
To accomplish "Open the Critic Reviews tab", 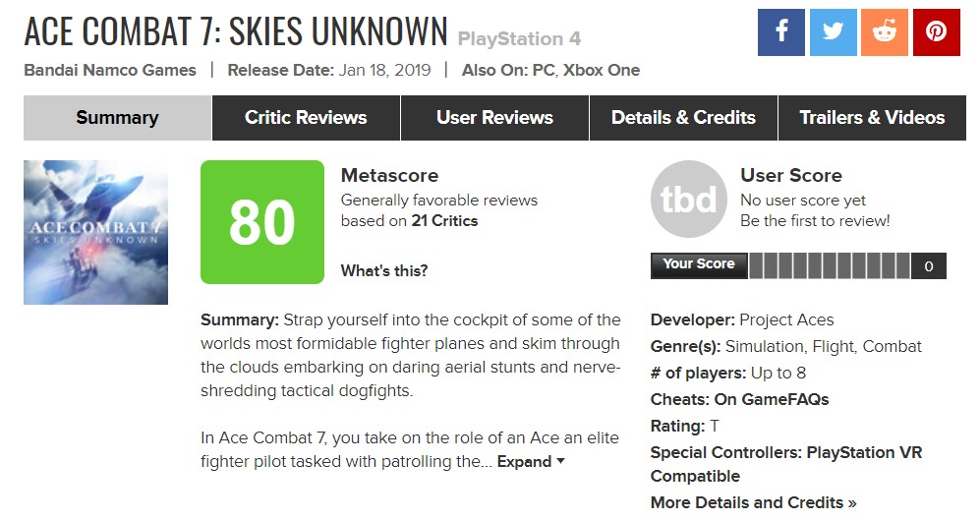I will (306, 118).
